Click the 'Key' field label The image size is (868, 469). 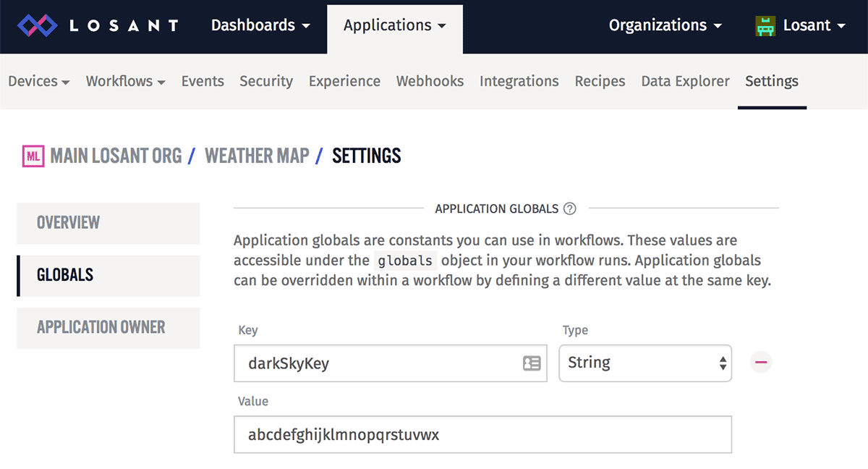(x=248, y=330)
